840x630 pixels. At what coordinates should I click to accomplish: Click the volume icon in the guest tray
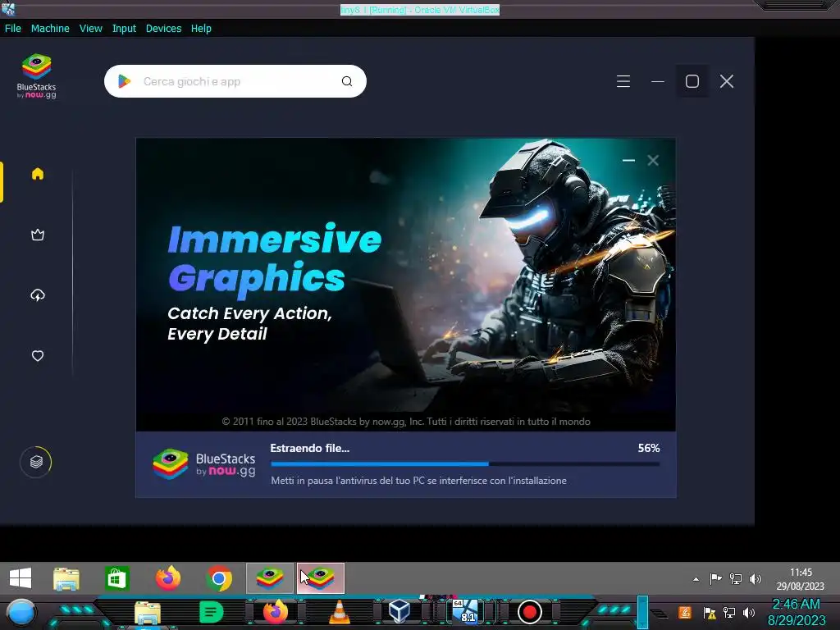click(x=756, y=579)
